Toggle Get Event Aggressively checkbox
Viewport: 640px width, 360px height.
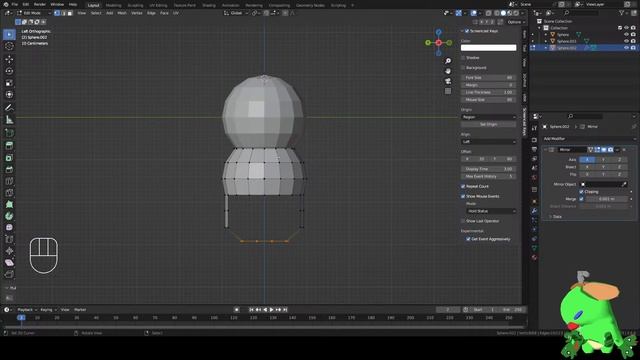[x=468, y=239]
